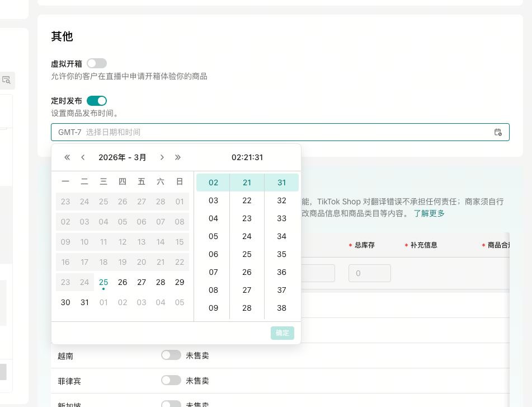Choose March 31 in the calendar
This screenshot has height=407, width=532.
point(84,302)
